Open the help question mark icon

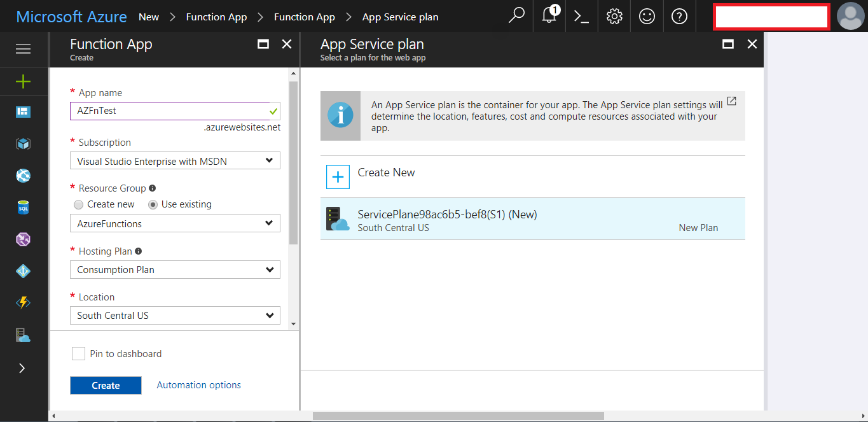(x=679, y=17)
